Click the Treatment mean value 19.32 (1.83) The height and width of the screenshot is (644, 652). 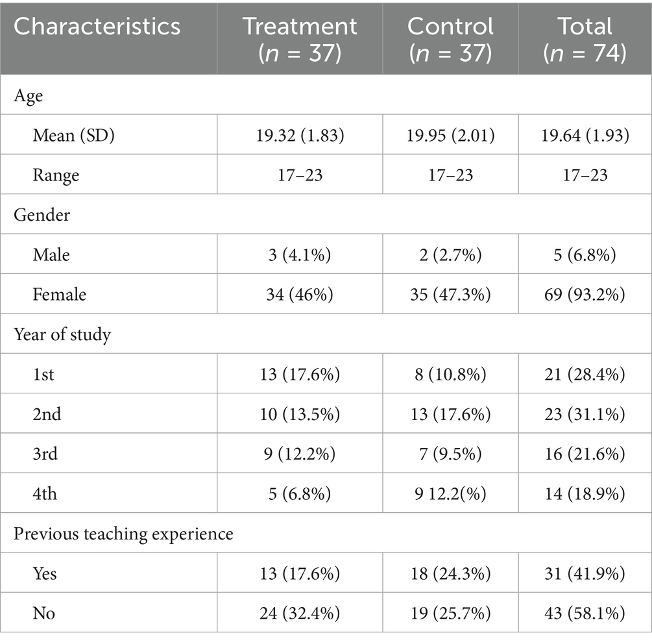300,135
